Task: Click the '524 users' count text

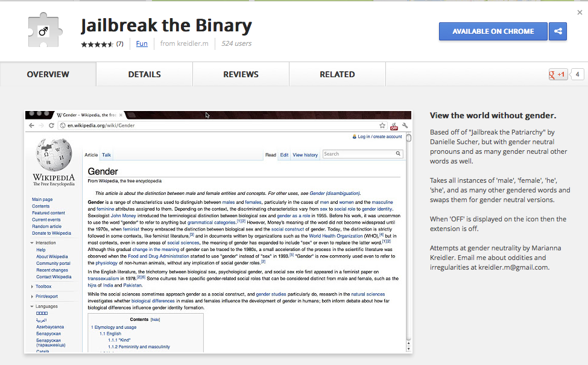Action: [236, 43]
